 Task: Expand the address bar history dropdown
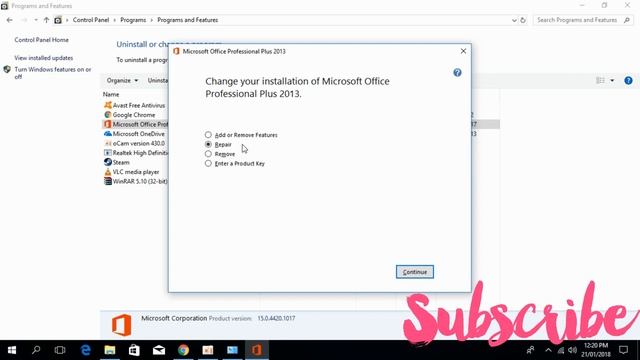pyautogui.click(x=514, y=20)
